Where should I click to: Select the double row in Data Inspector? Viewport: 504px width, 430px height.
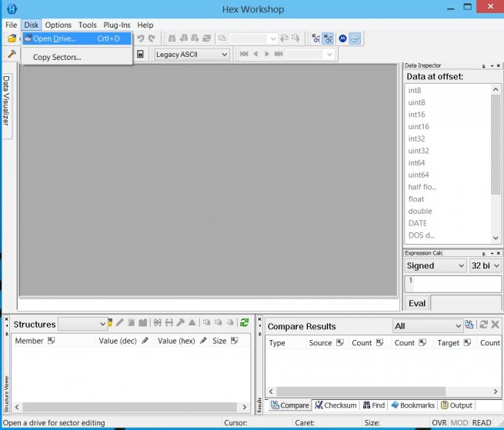click(x=448, y=211)
